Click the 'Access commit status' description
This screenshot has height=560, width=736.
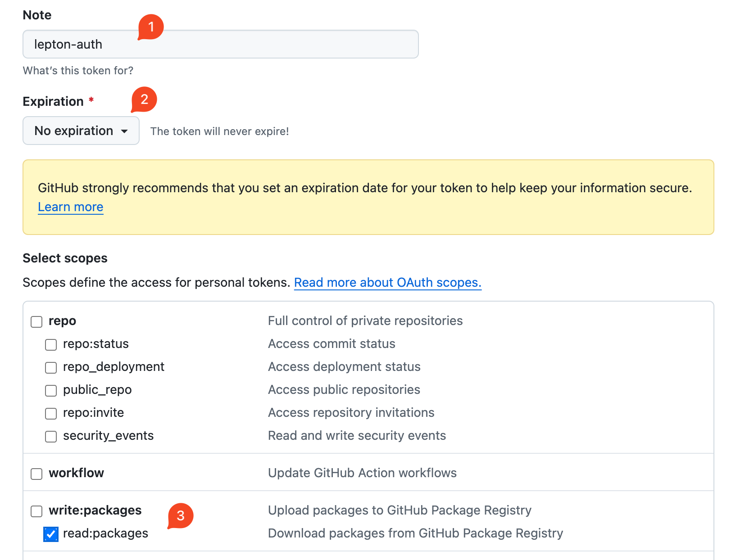point(332,343)
